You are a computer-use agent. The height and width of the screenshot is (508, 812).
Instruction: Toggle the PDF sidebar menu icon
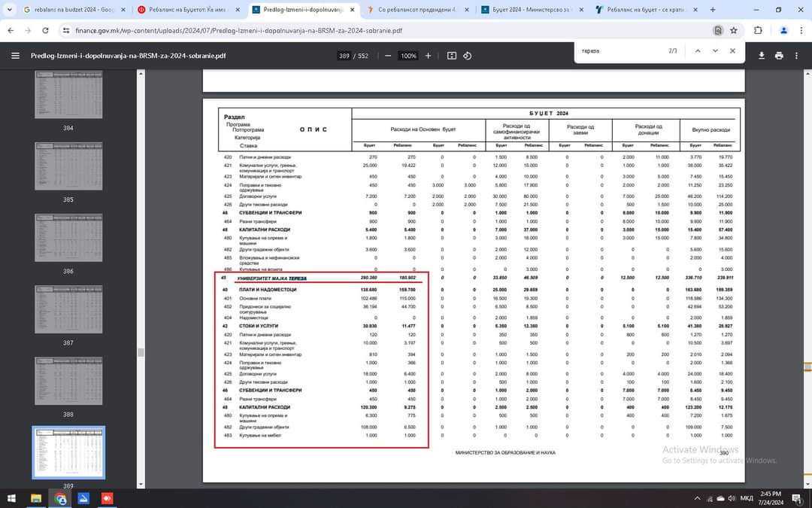[15, 56]
